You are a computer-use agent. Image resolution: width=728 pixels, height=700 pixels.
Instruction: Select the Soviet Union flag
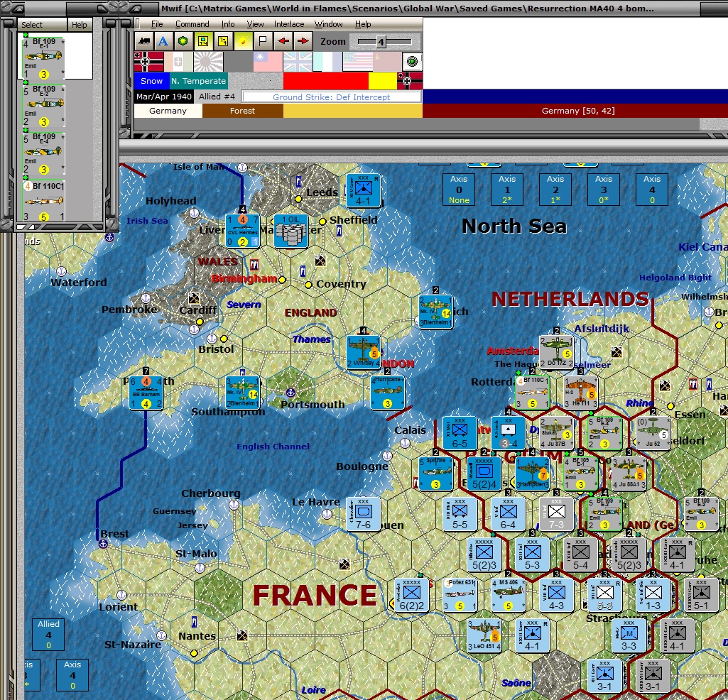click(387, 61)
